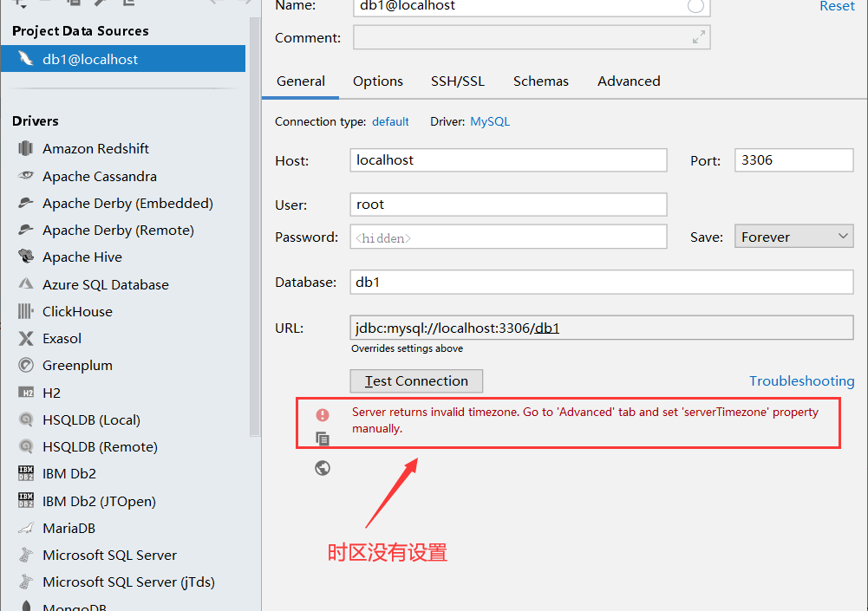The height and width of the screenshot is (611, 868).
Task: Open the Save password dropdown
Action: pyautogui.click(x=793, y=237)
